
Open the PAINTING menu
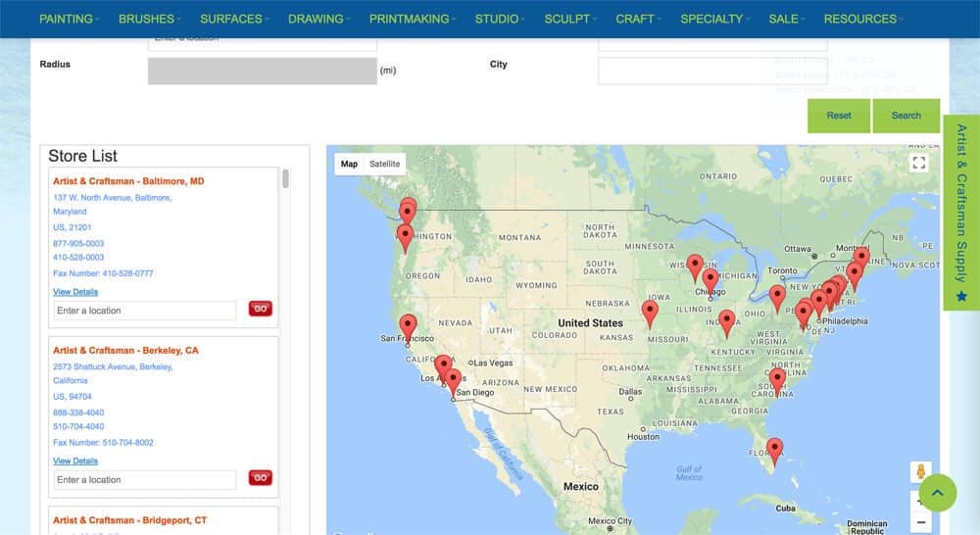(x=69, y=19)
